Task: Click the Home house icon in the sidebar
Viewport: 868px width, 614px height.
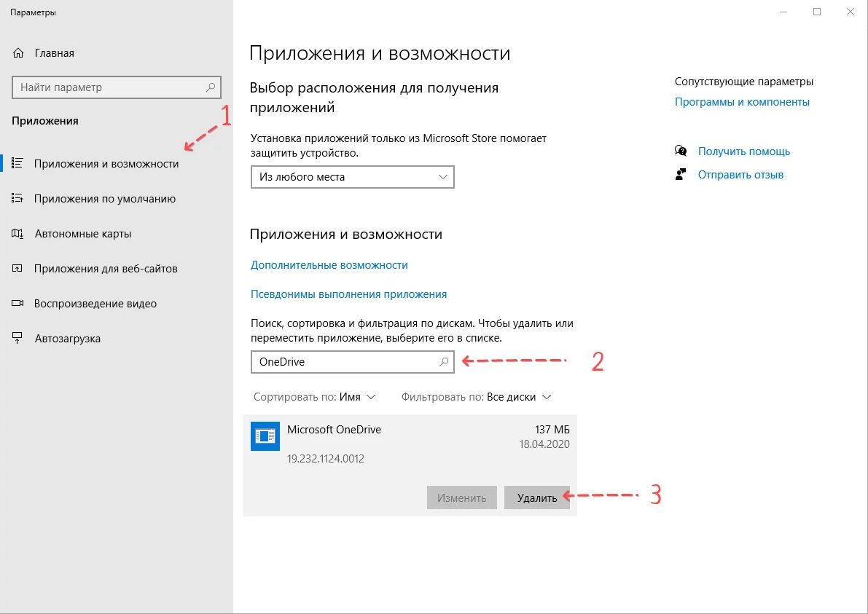Action: tap(18, 53)
